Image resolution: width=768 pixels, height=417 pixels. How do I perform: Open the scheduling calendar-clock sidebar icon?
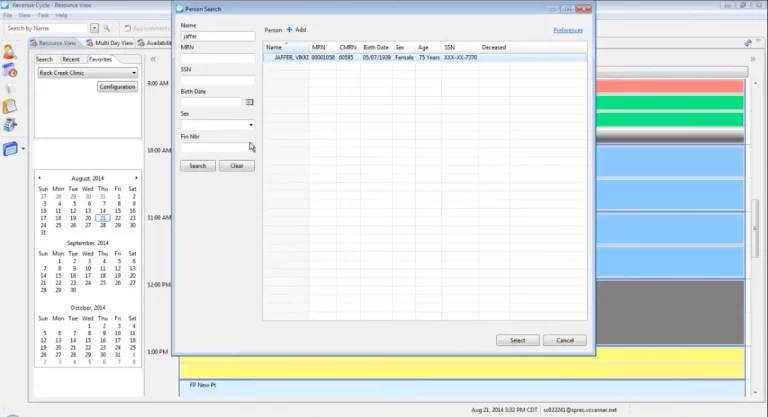coord(10,71)
